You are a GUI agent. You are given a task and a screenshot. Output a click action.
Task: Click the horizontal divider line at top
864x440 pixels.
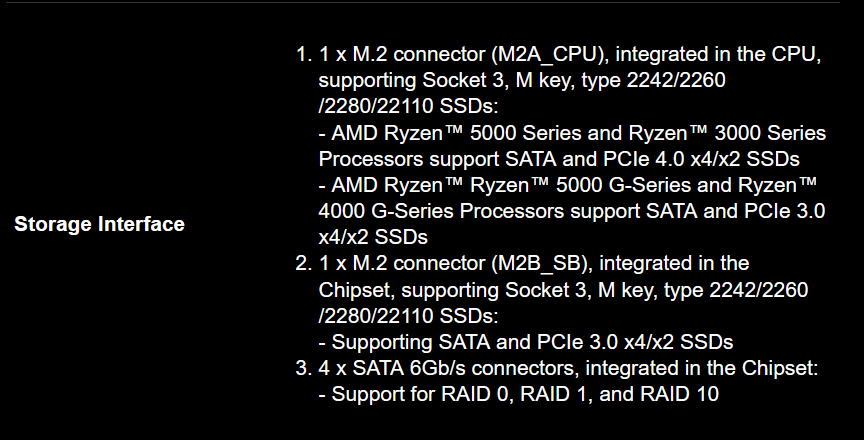(x=420, y=2)
